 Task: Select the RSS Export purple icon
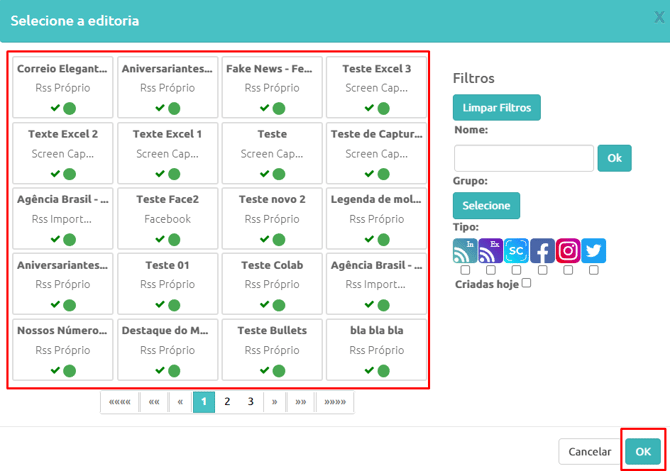click(491, 250)
